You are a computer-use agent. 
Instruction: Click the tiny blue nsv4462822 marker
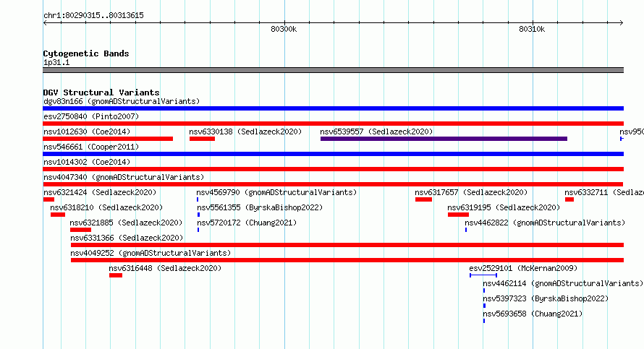466,230
